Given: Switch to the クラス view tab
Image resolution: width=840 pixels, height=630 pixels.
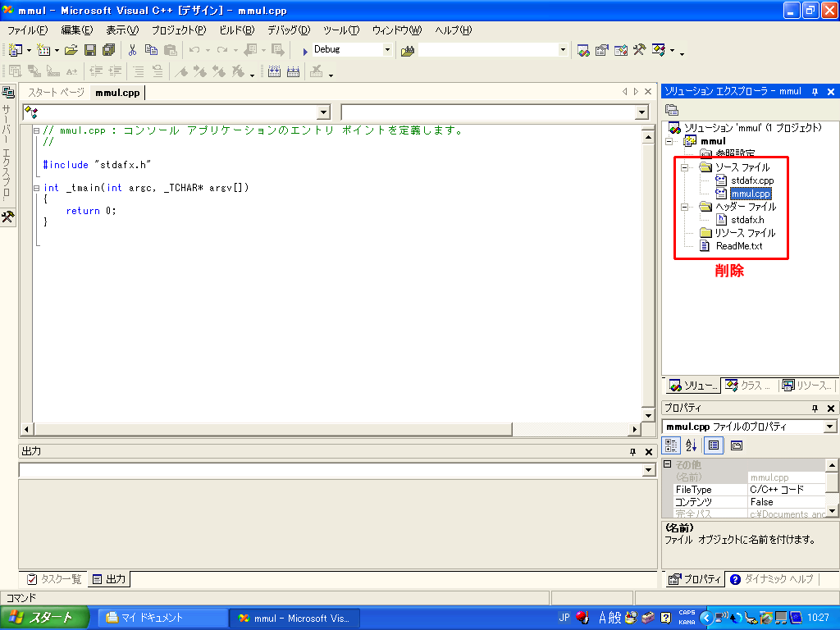Looking at the screenshot, I should (x=748, y=386).
